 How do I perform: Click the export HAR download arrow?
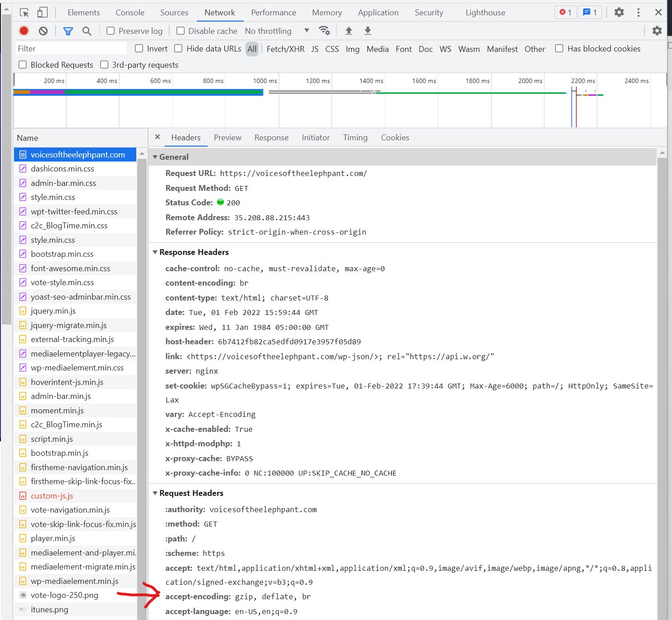[368, 31]
